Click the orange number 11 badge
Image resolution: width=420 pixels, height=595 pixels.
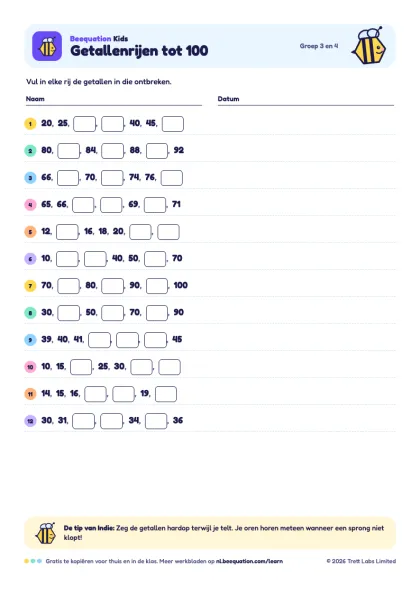tap(30, 394)
